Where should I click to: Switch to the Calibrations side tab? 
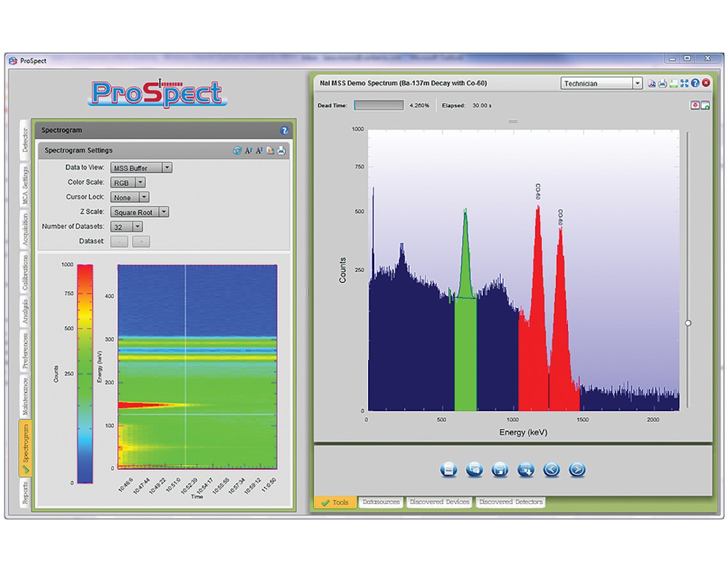pyautogui.click(x=24, y=273)
